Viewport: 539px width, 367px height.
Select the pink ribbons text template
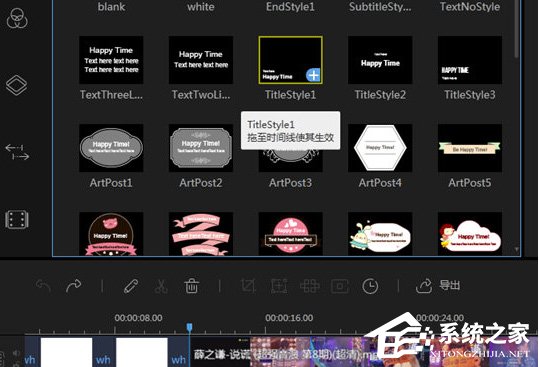pyautogui.click(x=201, y=234)
